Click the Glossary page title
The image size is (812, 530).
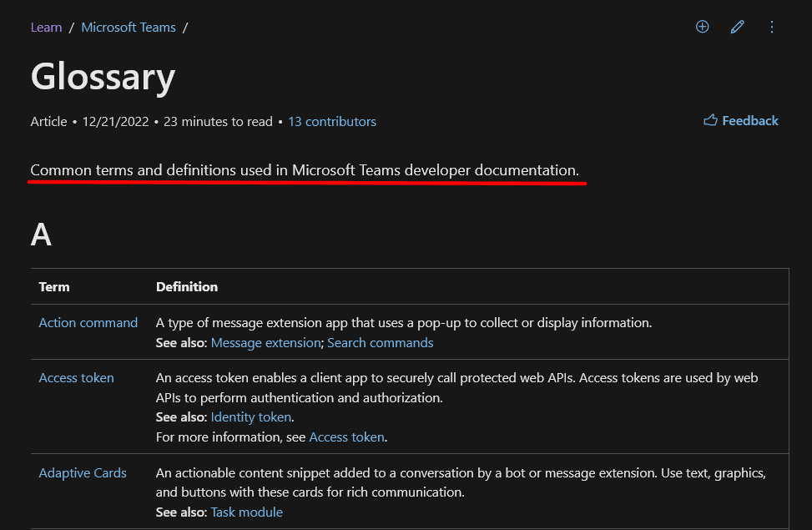103,77
